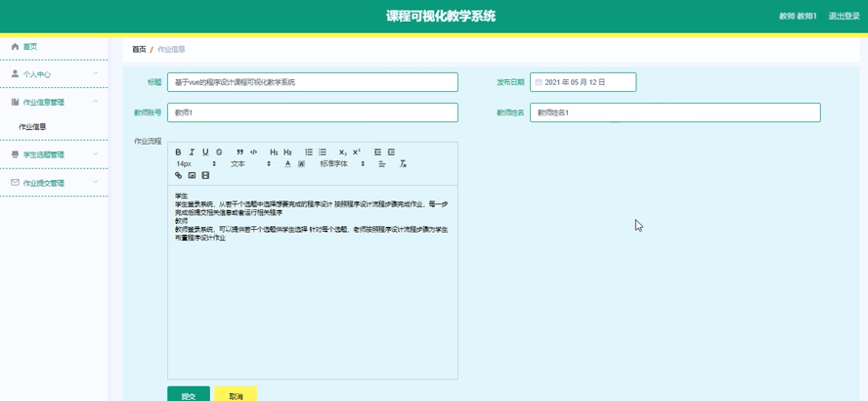Image resolution: width=868 pixels, height=401 pixels.
Task: Open the 文本 heading style dropdown
Action: (x=248, y=164)
